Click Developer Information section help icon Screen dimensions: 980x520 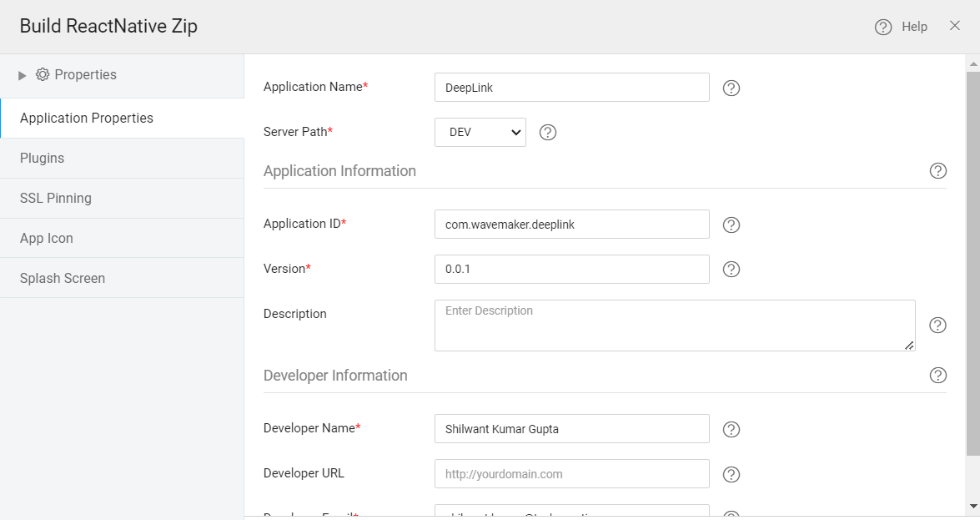tap(937, 376)
